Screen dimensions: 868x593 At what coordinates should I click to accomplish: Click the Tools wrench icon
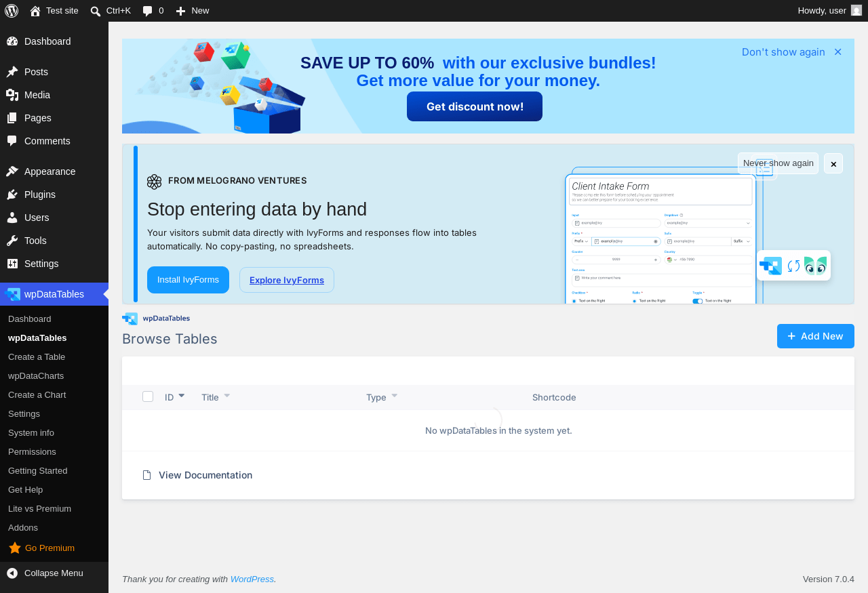coord(12,241)
